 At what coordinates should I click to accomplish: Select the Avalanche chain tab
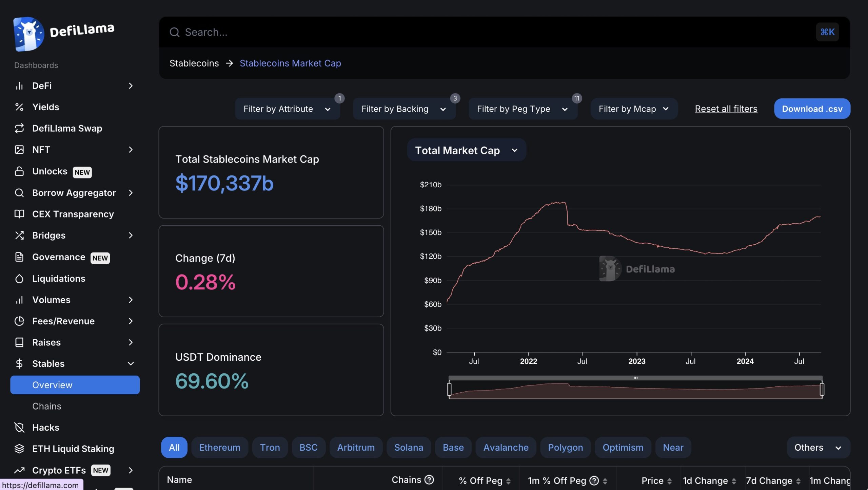[x=506, y=448]
